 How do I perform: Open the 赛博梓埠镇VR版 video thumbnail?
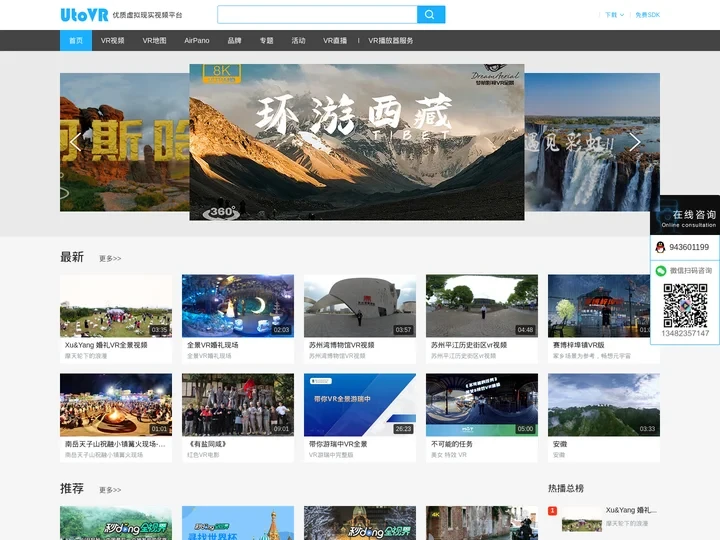pos(599,306)
